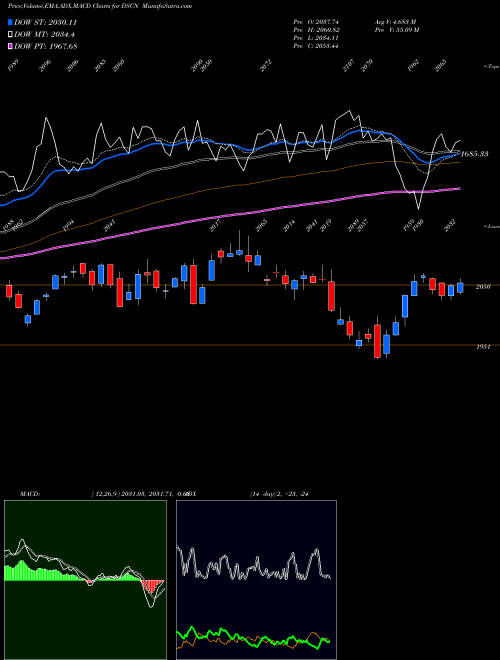Click the 2107 top label above the chart

coord(347,66)
